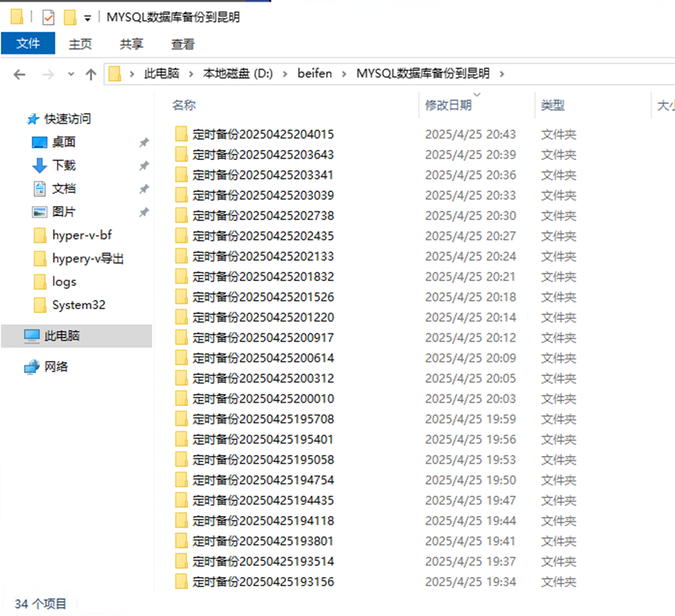Click the folder icon of 定时备份20250425203643
This screenshot has width=675, height=616.
pyautogui.click(x=181, y=155)
